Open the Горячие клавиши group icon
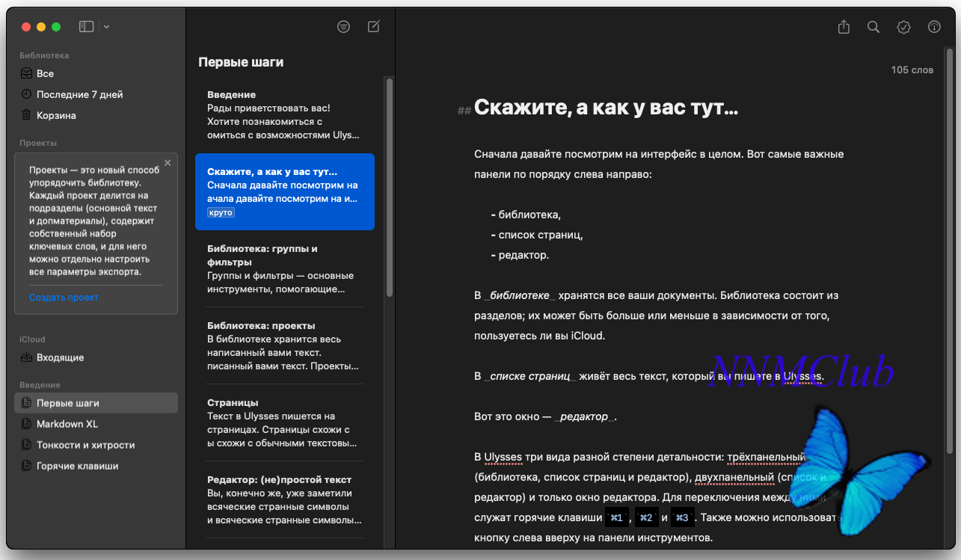The height and width of the screenshot is (560, 961). point(26,466)
